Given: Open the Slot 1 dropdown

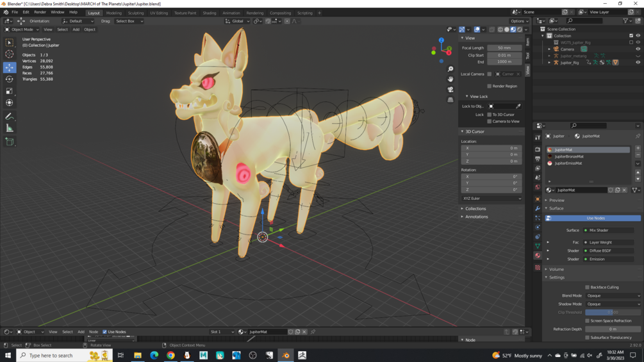Looking at the screenshot, I should coord(222,332).
